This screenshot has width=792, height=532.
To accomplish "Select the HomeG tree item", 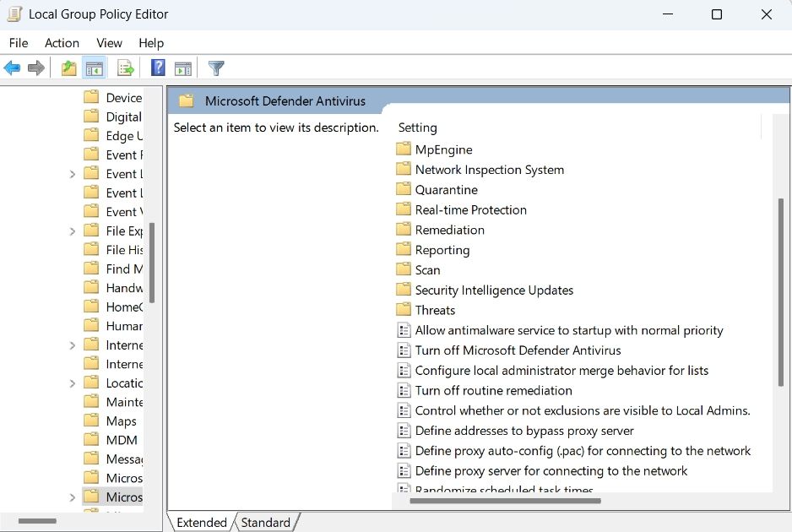I will tap(124, 307).
